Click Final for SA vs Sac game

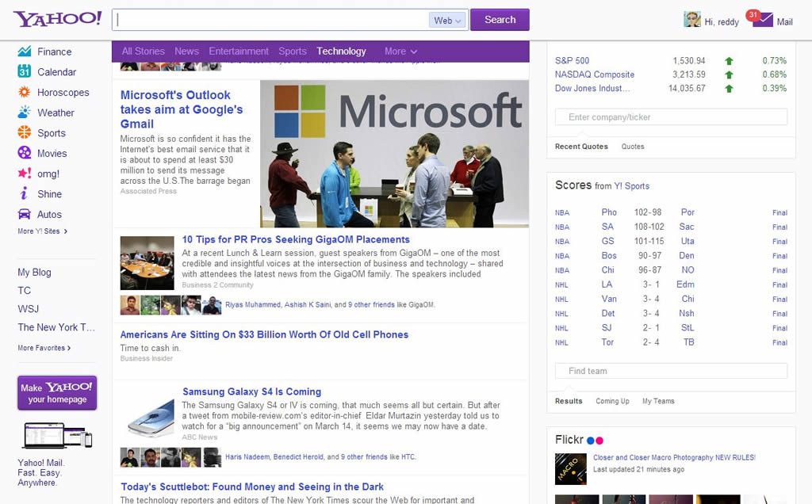780,227
